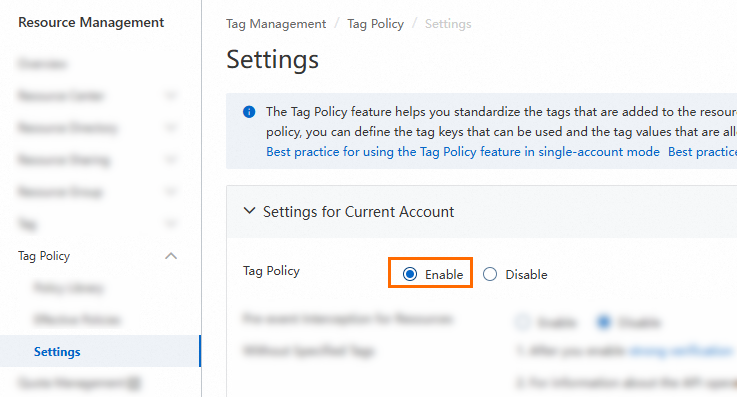Collapse the Tag Policy sidebar menu
This screenshot has width=737, height=397.
(x=171, y=256)
